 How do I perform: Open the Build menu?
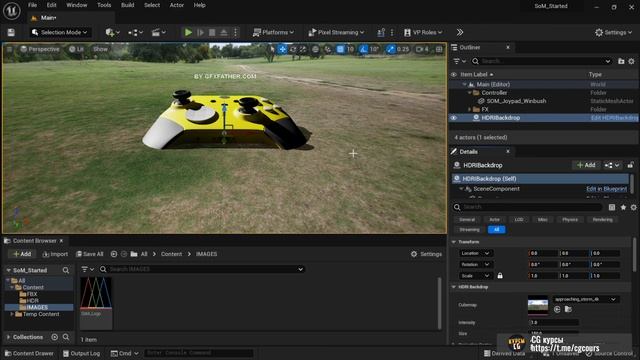128,5
